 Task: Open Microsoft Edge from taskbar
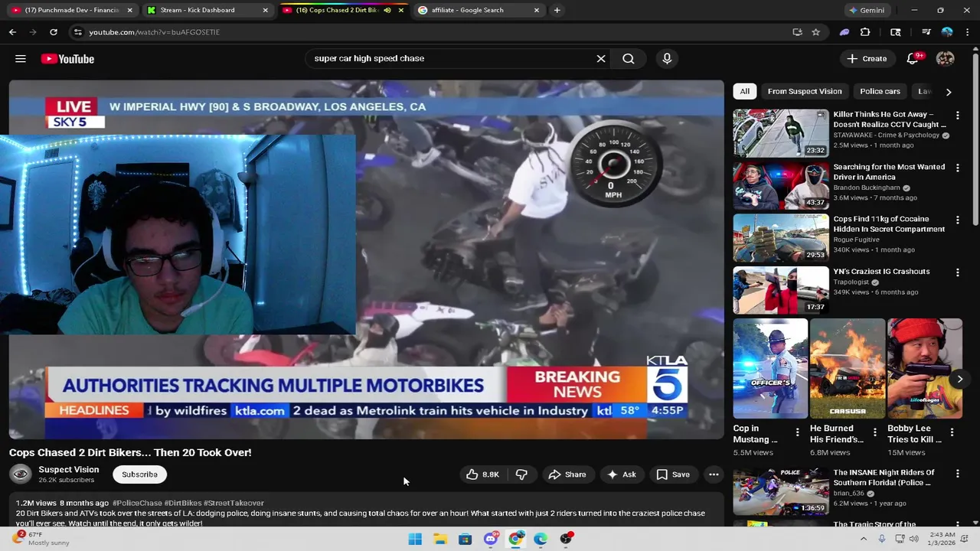coord(541,539)
